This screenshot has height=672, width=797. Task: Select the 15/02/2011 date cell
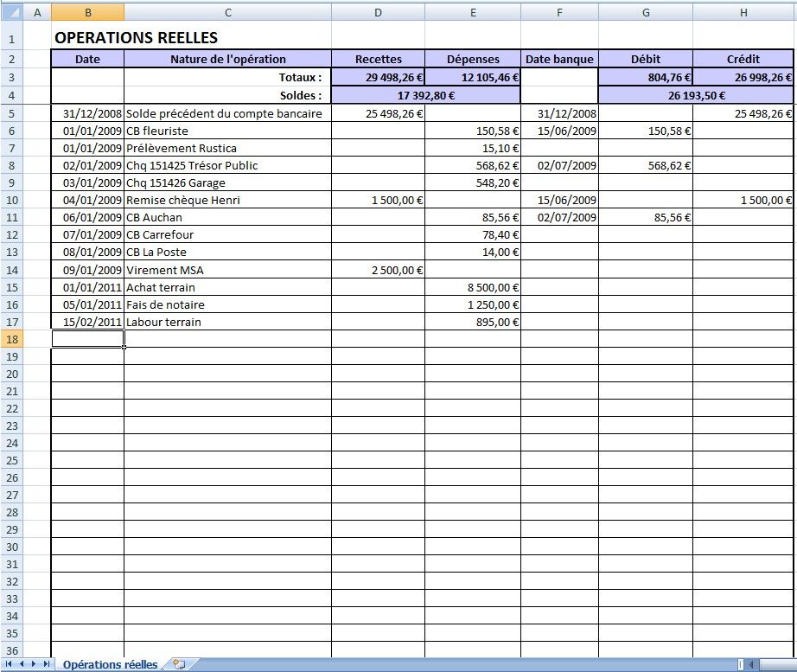[x=87, y=322]
